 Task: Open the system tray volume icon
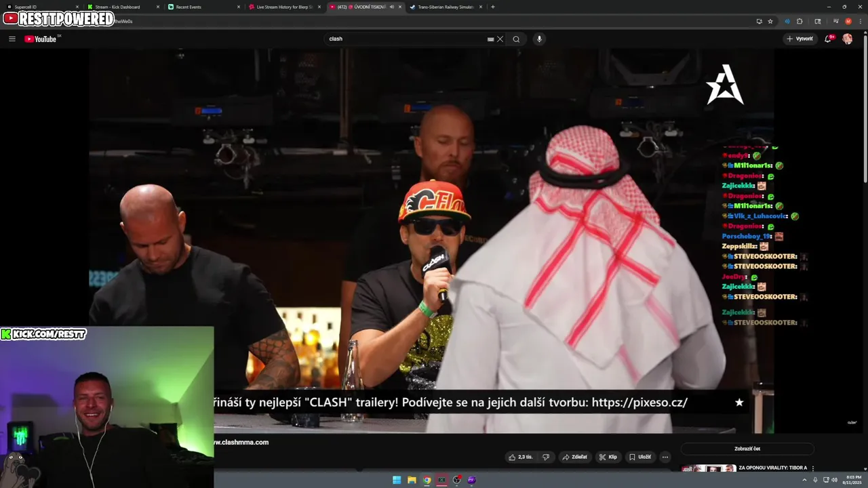pos(834,480)
